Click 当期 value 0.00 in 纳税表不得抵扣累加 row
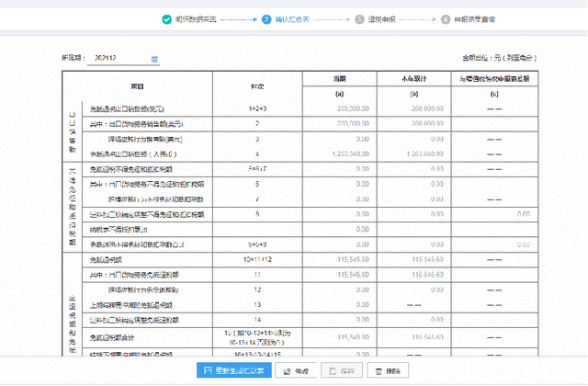The width and height of the screenshot is (588, 386). [362, 229]
